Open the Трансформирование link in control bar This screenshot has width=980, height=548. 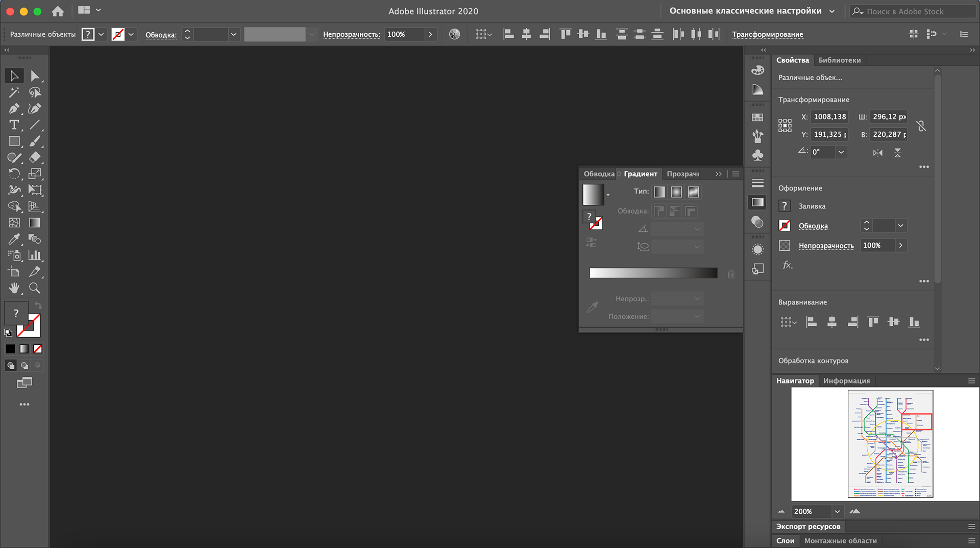768,34
